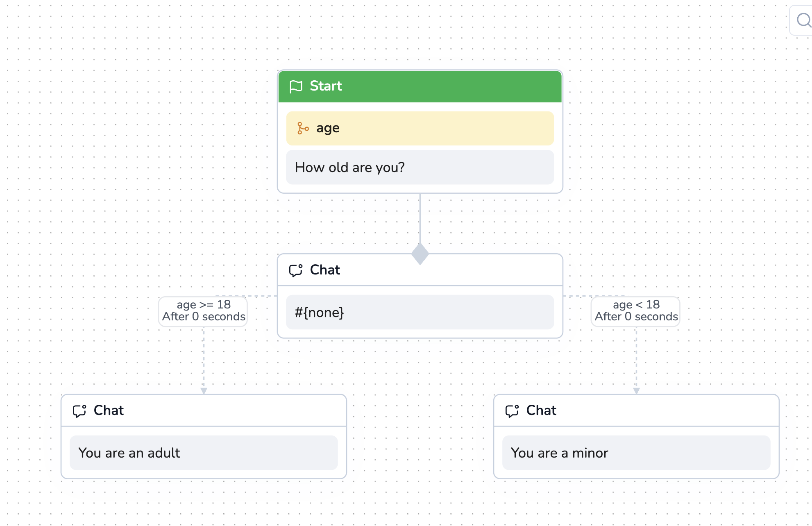Select the yellow age variable field
The image size is (812, 526).
420,128
